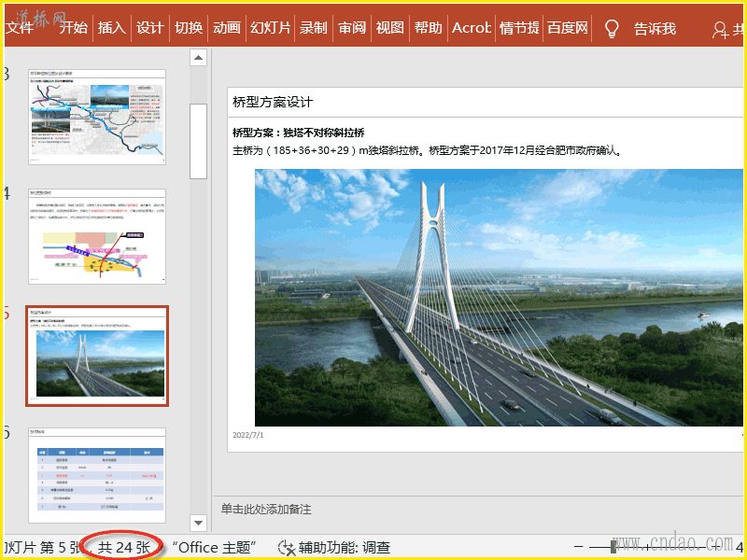The width and height of the screenshot is (747, 560).
Task: Switch to the 开始 ribbon tab
Action: tap(74, 28)
